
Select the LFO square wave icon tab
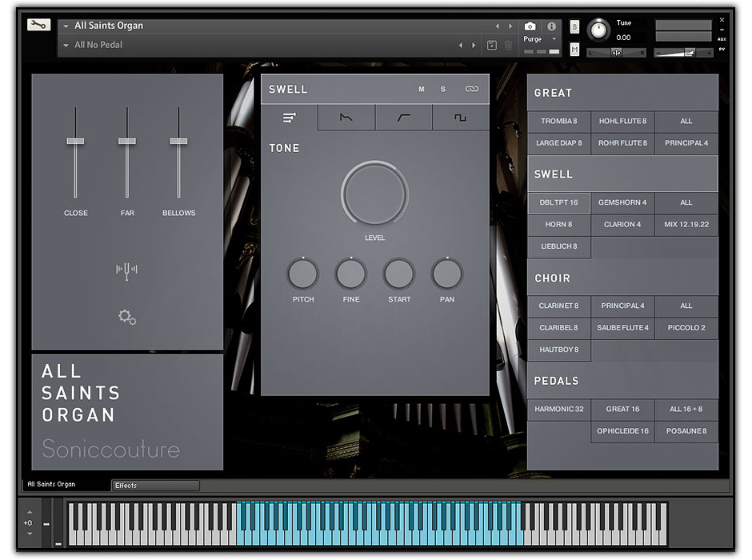point(461,118)
